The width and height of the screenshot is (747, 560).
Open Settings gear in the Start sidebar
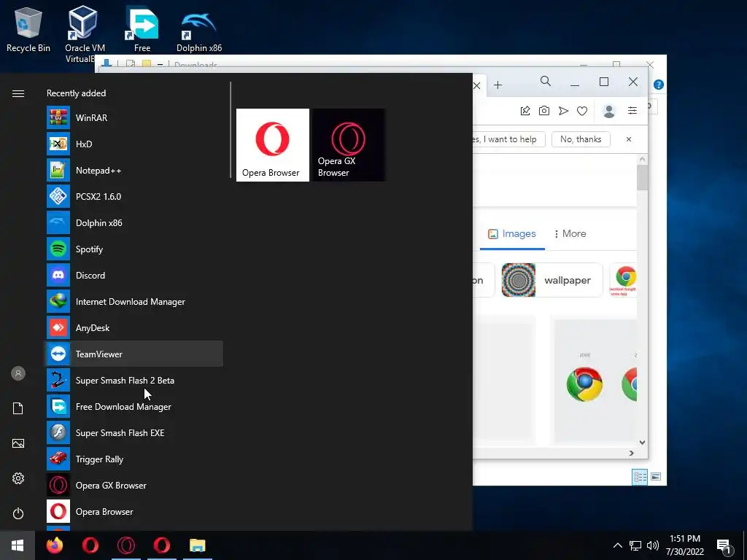tap(18, 478)
